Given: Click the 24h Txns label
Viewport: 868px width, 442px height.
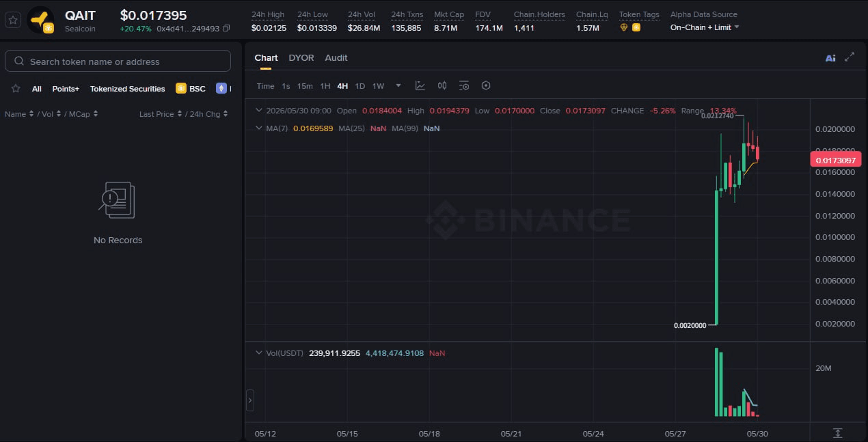Looking at the screenshot, I should 407,14.
